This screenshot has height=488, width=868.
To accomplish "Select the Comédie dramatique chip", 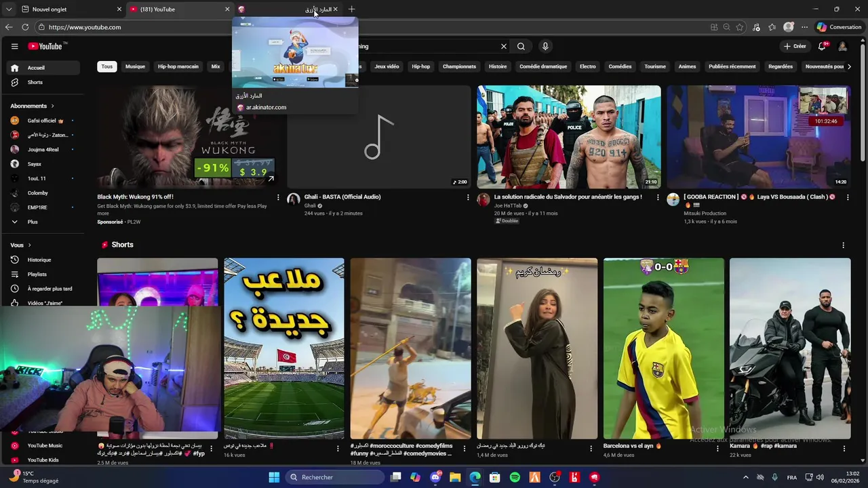I will 543,66.
